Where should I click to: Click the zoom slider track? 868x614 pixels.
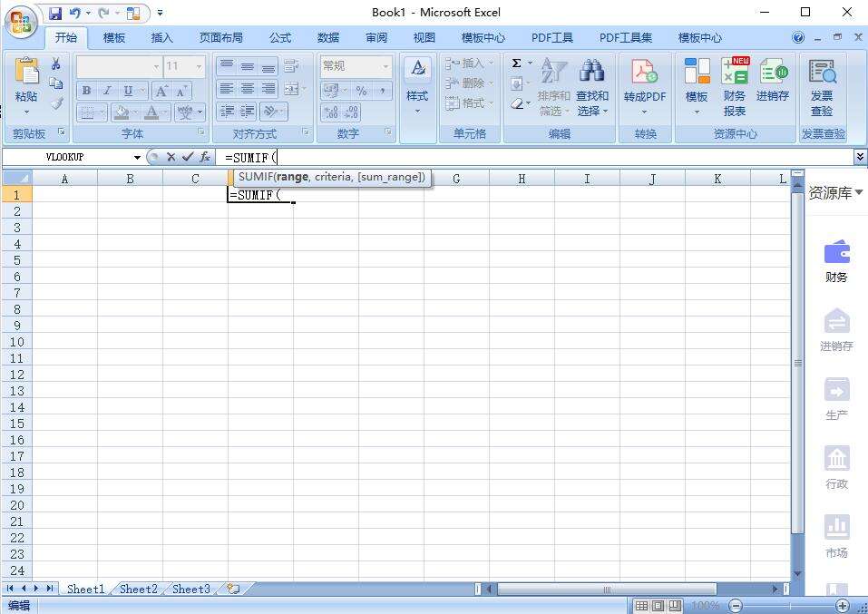pos(789,606)
